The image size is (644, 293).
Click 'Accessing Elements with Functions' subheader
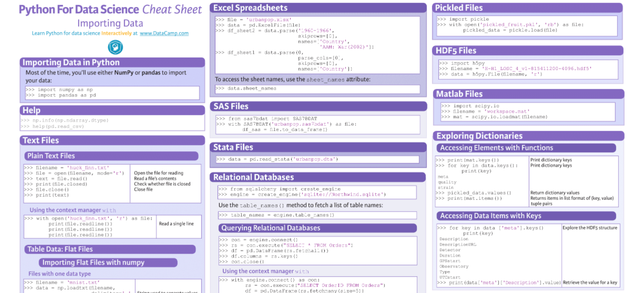point(526,148)
